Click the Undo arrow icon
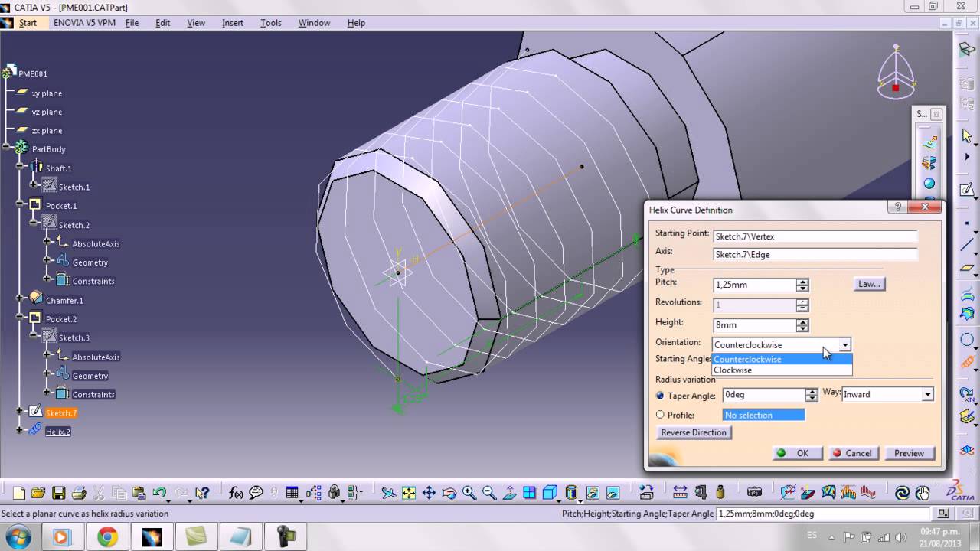 tap(159, 492)
